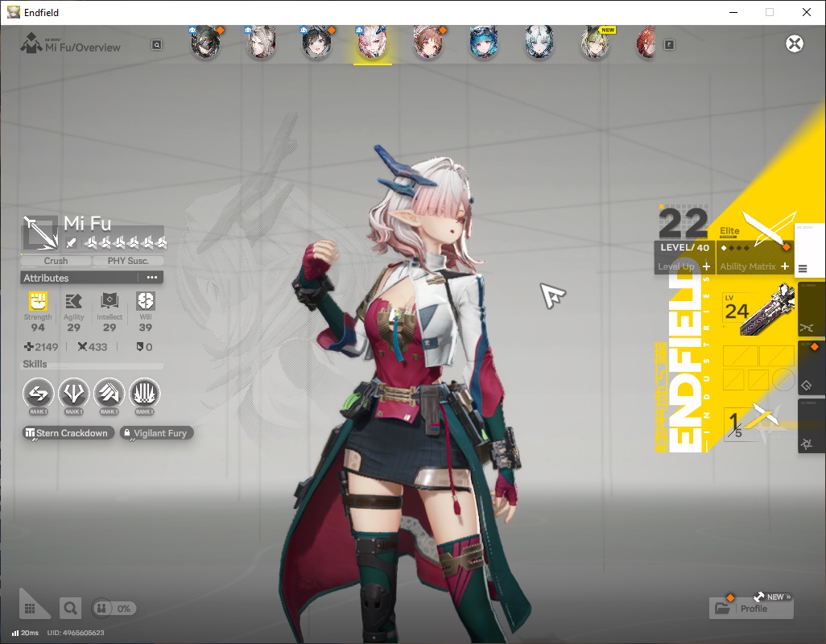This screenshot has height=644, width=826.
Task: Select the black-haired hooded character portrait
Action: click(x=316, y=42)
